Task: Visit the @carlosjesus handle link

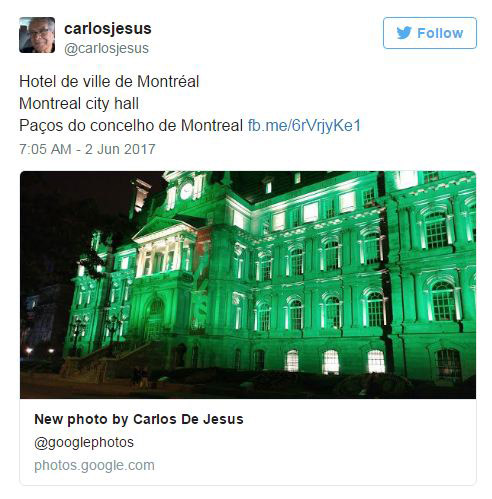Action: [106, 48]
